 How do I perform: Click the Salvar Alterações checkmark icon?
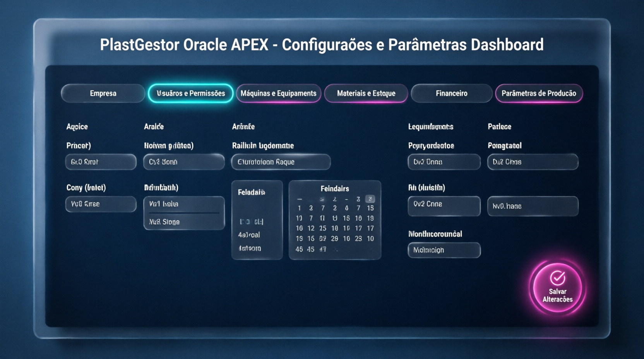(557, 277)
